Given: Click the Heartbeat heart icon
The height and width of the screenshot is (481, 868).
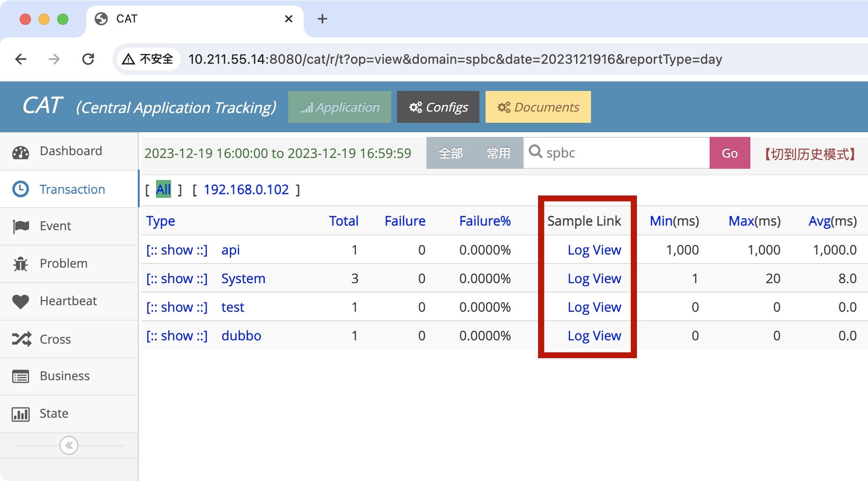Looking at the screenshot, I should [x=21, y=301].
